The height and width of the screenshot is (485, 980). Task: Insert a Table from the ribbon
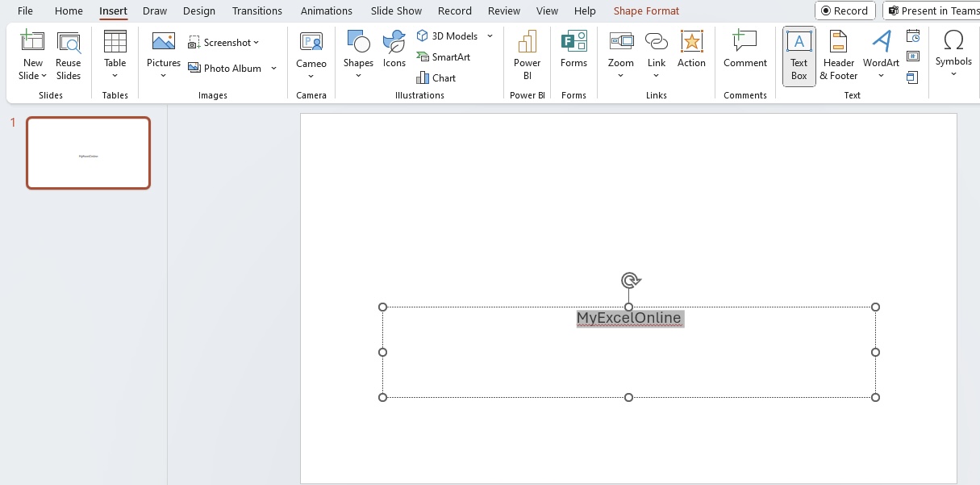coord(115,56)
